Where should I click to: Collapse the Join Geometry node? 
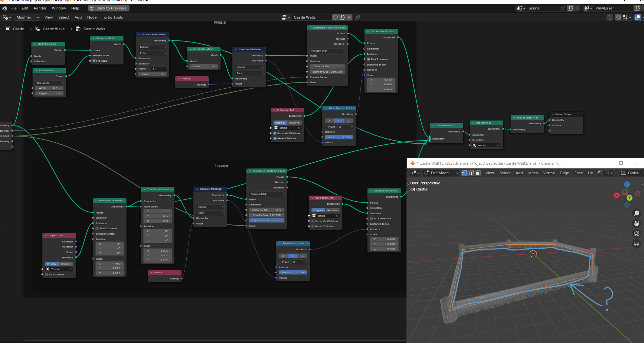[433, 125]
